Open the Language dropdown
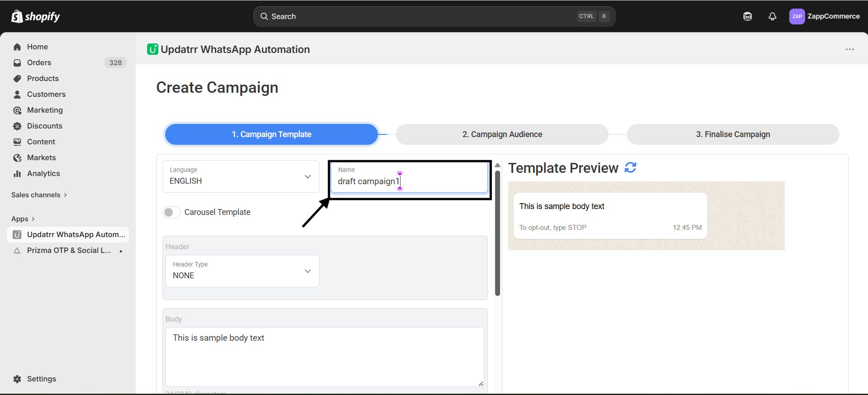Image resolution: width=868 pixels, height=395 pixels. pos(241,176)
